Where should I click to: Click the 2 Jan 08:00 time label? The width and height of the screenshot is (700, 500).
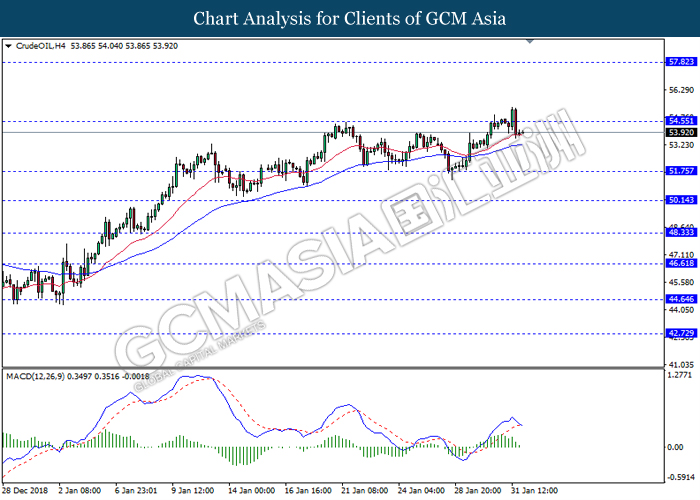point(80,490)
